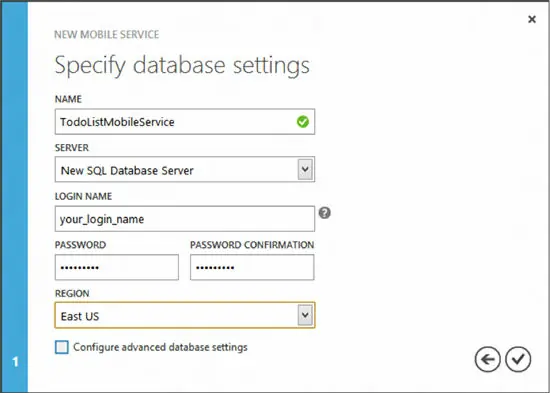
Task: Click the Password Confirmation input field
Action: 252,267
